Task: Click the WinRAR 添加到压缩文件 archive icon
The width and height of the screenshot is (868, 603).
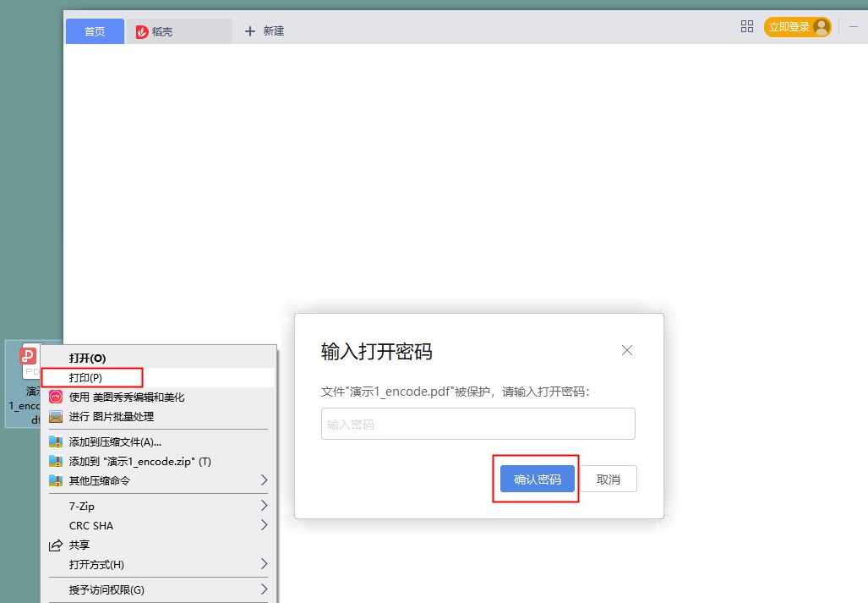Action: 56,441
